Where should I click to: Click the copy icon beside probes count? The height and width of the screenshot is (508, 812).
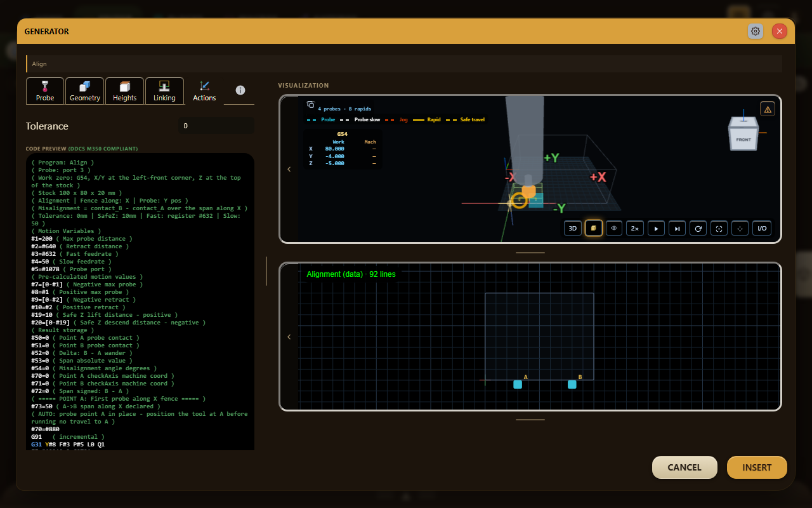[x=311, y=105]
